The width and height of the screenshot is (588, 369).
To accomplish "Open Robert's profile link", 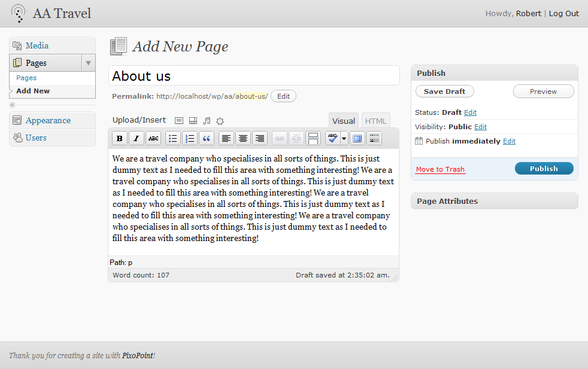I will tap(528, 14).
